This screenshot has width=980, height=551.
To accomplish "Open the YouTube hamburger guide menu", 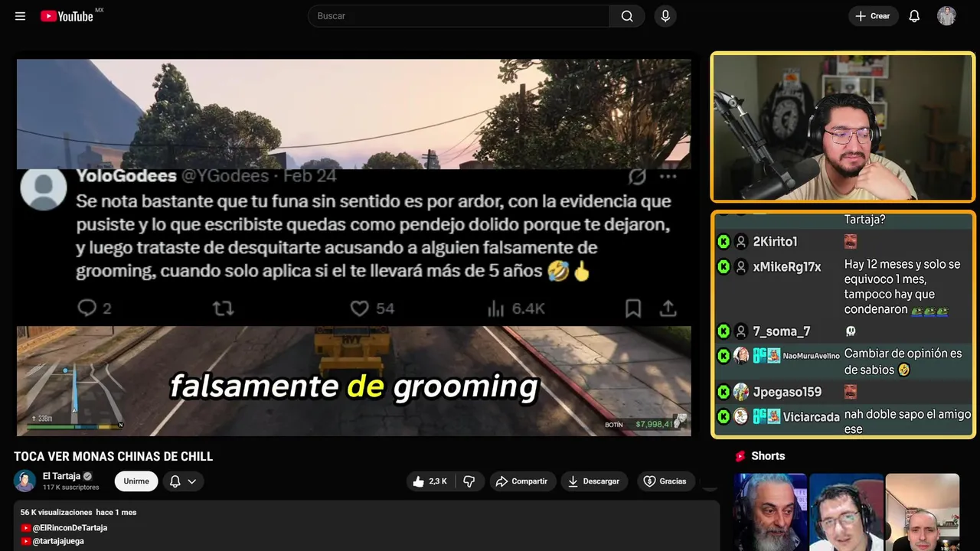I will tap(20, 16).
